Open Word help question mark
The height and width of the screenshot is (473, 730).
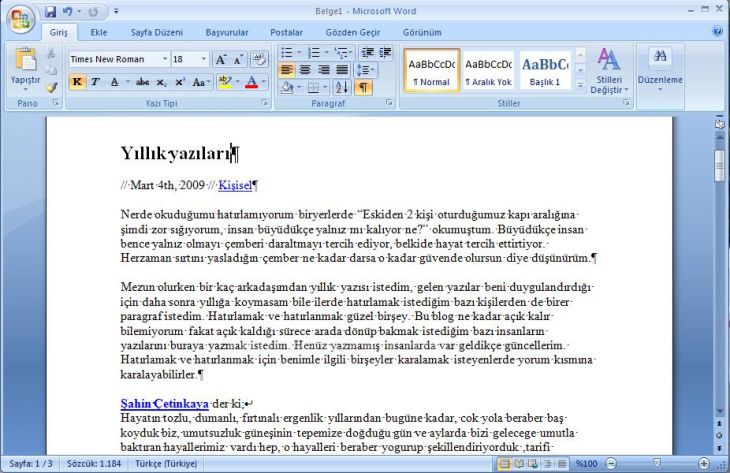[x=717, y=31]
